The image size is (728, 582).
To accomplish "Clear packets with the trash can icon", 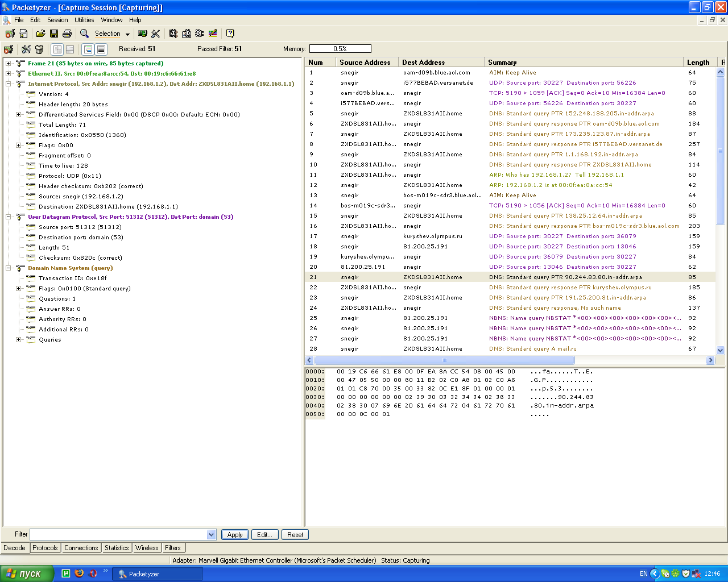I will pyautogui.click(x=39, y=49).
